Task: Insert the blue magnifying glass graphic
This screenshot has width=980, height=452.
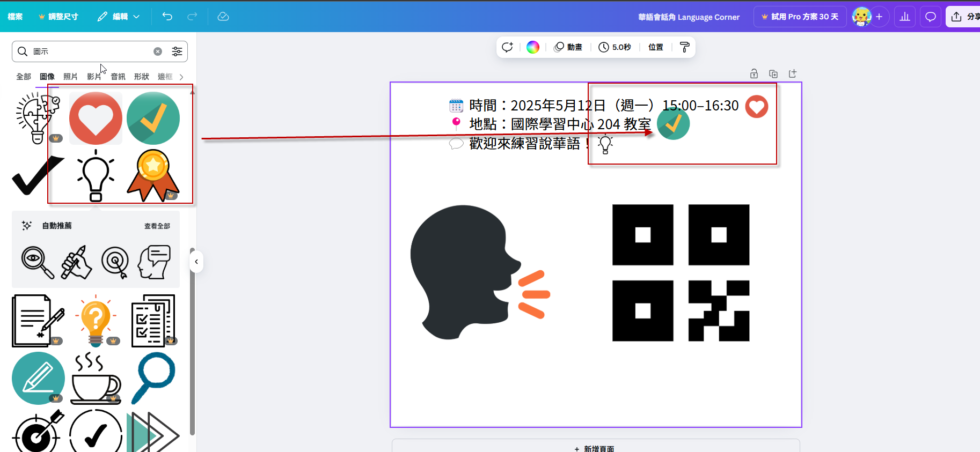Action: tap(153, 379)
